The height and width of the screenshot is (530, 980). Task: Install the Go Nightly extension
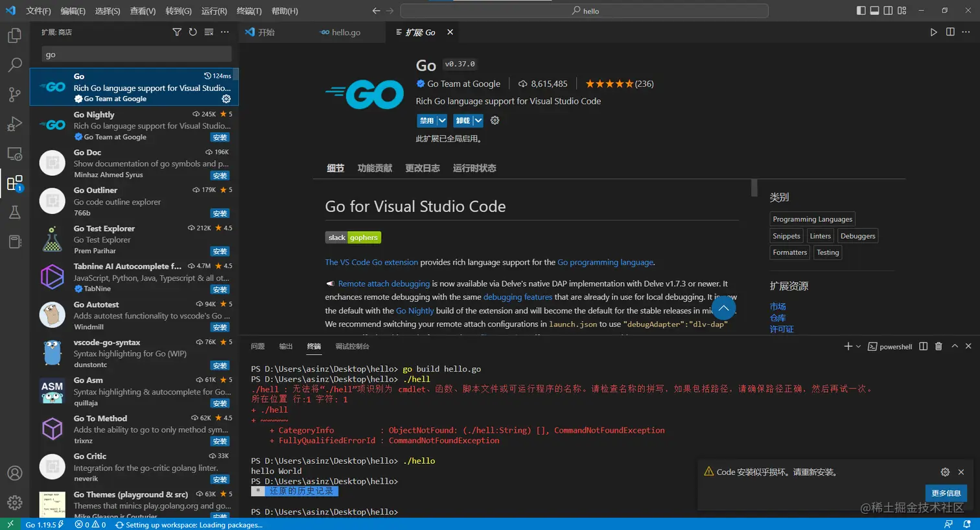pos(220,138)
